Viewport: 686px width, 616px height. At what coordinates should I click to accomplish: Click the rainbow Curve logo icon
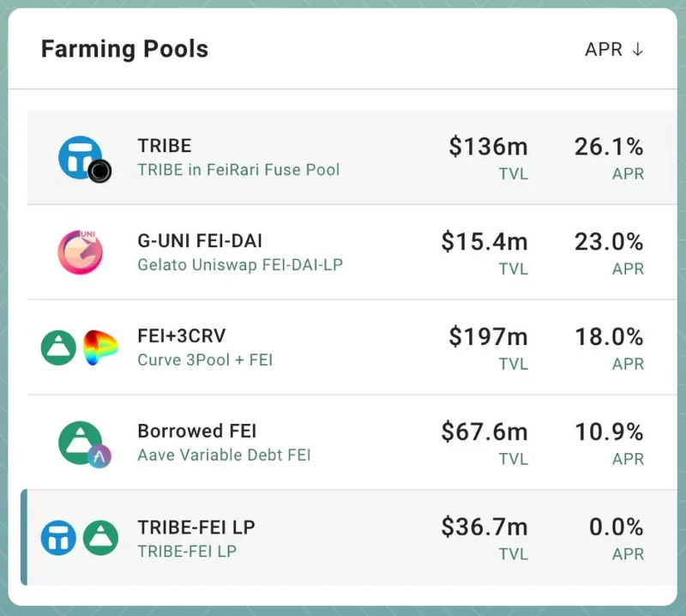(x=100, y=347)
